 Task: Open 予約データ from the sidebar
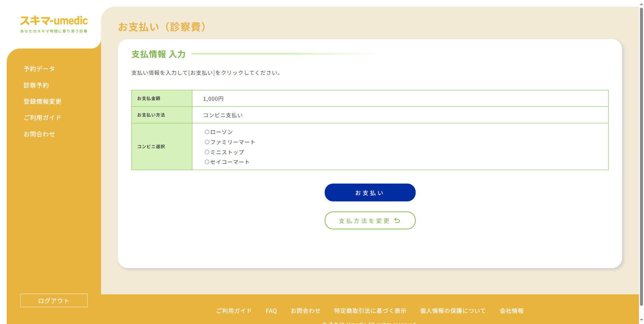coord(38,69)
